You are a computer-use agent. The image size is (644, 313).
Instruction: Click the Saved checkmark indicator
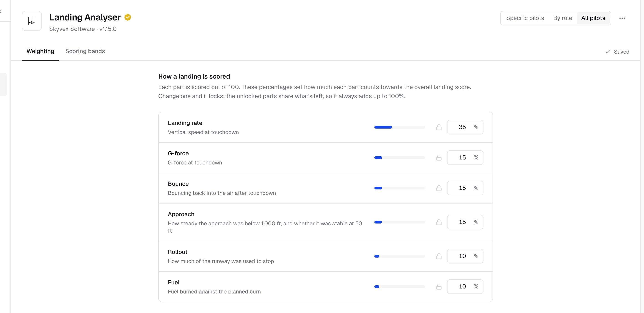point(617,52)
